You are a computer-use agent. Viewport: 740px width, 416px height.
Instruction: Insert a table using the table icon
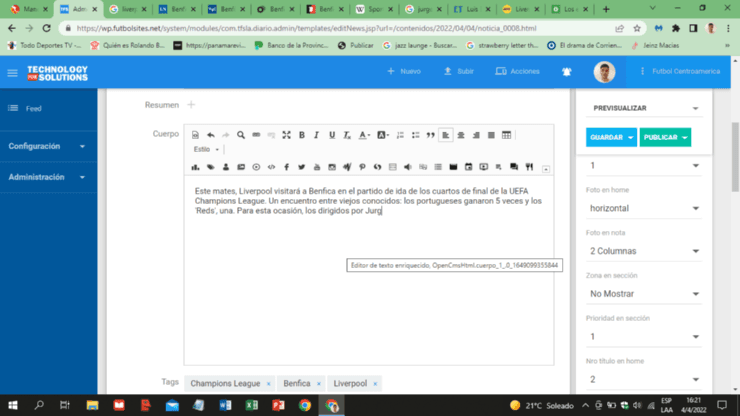[x=506, y=135]
